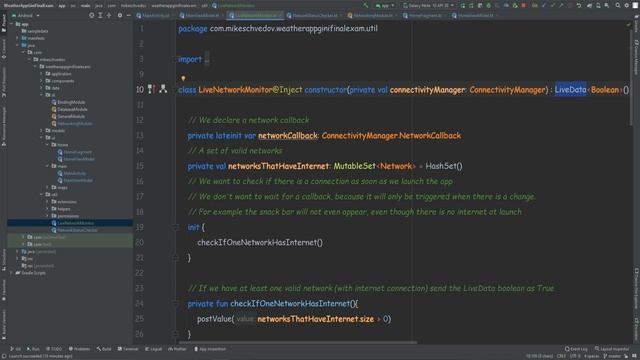Click the Search Everywhere magnifier icon

click(x=618, y=5)
